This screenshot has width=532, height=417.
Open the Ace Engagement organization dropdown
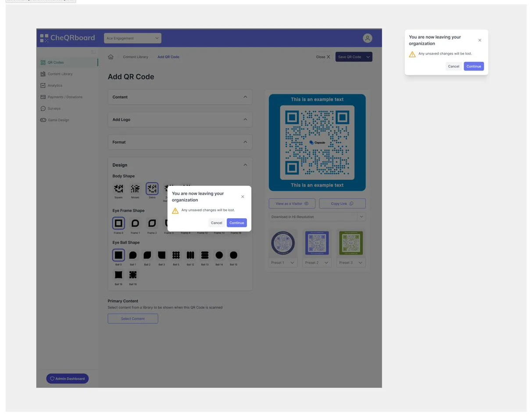coord(132,38)
